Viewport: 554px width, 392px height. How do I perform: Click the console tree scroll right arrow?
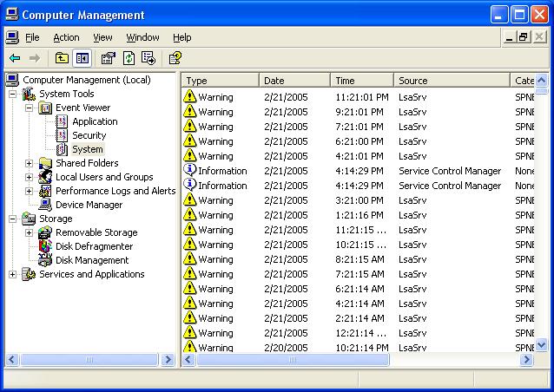(x=168, y=360)
